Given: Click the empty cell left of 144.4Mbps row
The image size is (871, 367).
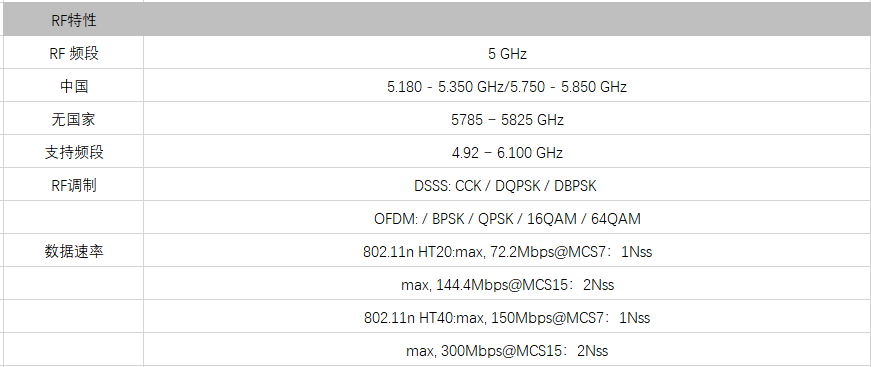Looking at the screenshot, I should (x=74, y=284).
